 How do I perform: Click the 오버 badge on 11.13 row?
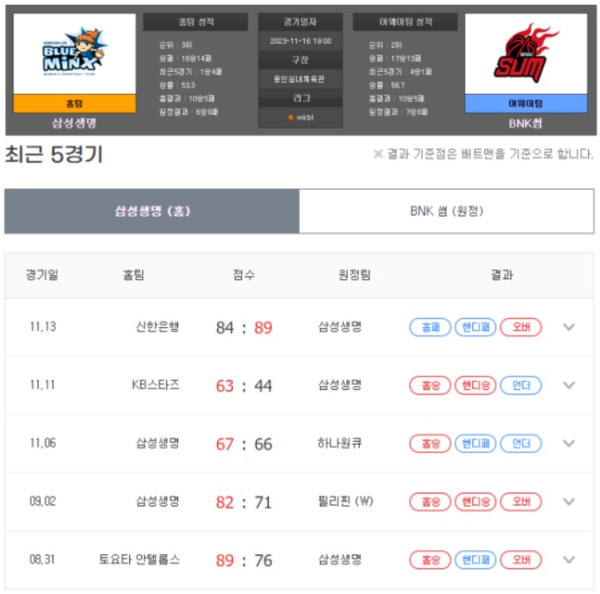[521, 327]
